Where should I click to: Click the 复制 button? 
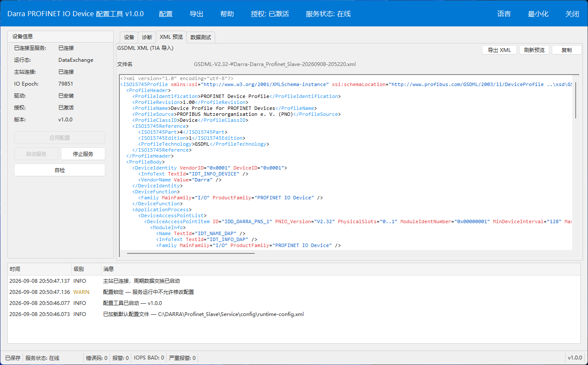[x=567, y=50]
